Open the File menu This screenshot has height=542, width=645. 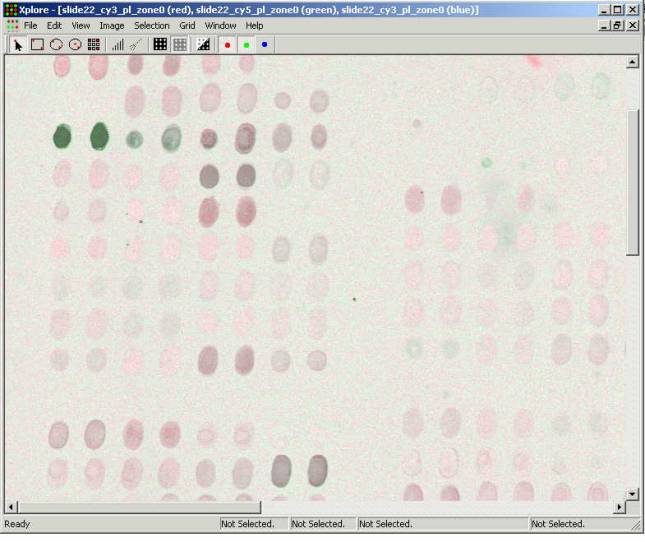30,25
